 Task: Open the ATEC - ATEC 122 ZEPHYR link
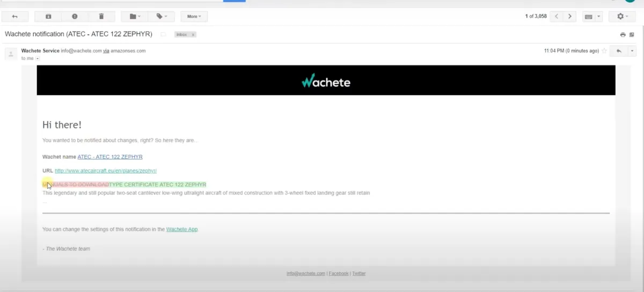[110, 157]
